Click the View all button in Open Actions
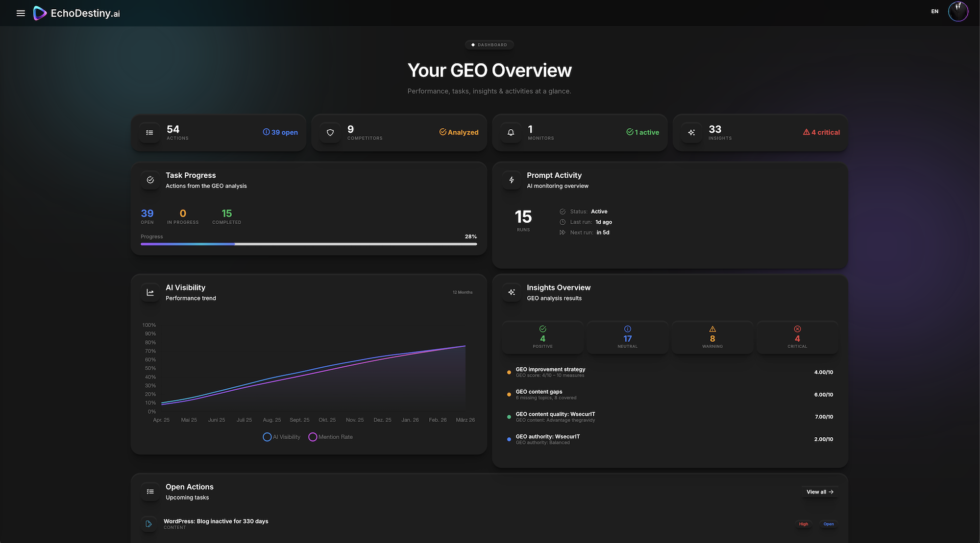Viewport: 980px width, 543px height. pyautogui.click(x=820, y=492)
